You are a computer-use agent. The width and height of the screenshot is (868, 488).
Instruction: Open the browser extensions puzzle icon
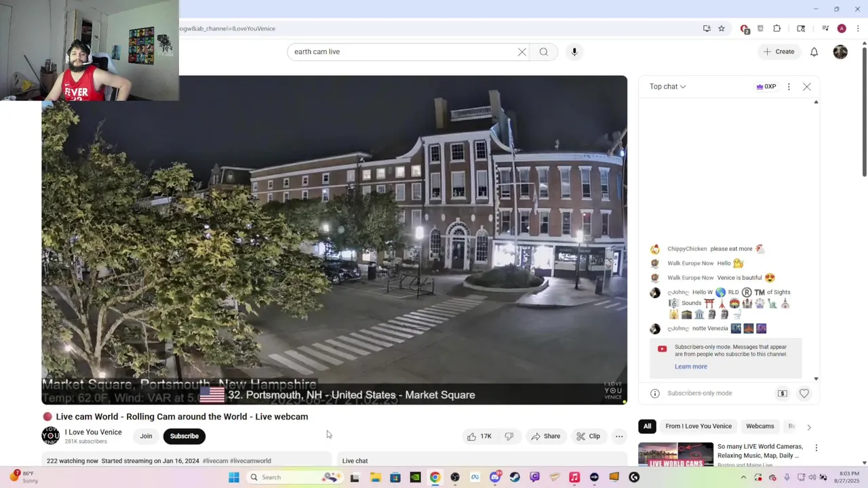[777, 28]
